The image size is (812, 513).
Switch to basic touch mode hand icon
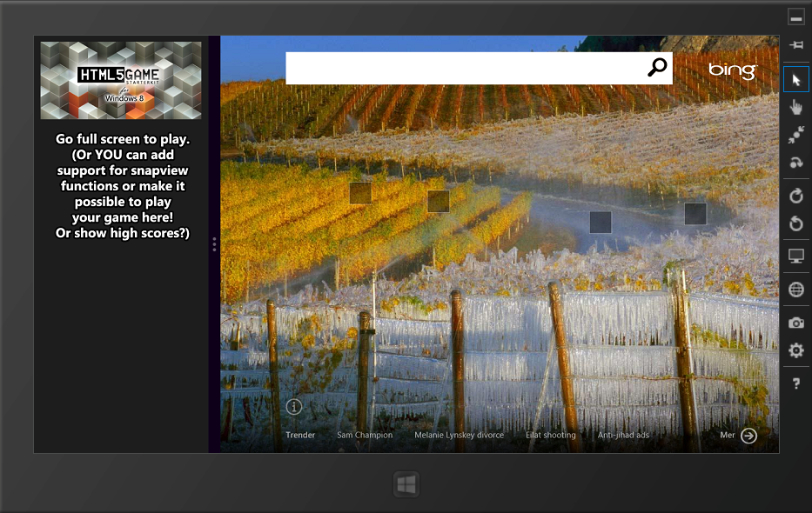pos(796,107)
